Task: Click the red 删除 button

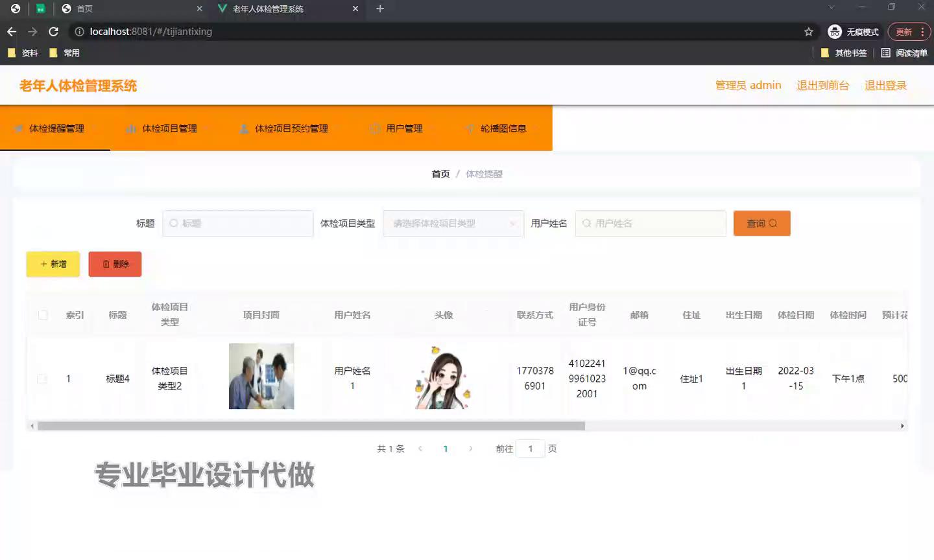Action: [x=115, y=264]
